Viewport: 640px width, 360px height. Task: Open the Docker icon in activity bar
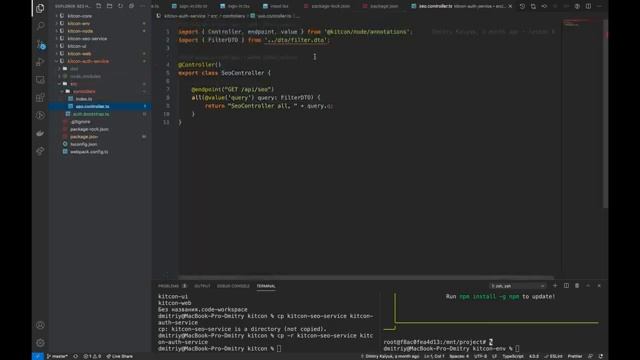click(40, 133)
